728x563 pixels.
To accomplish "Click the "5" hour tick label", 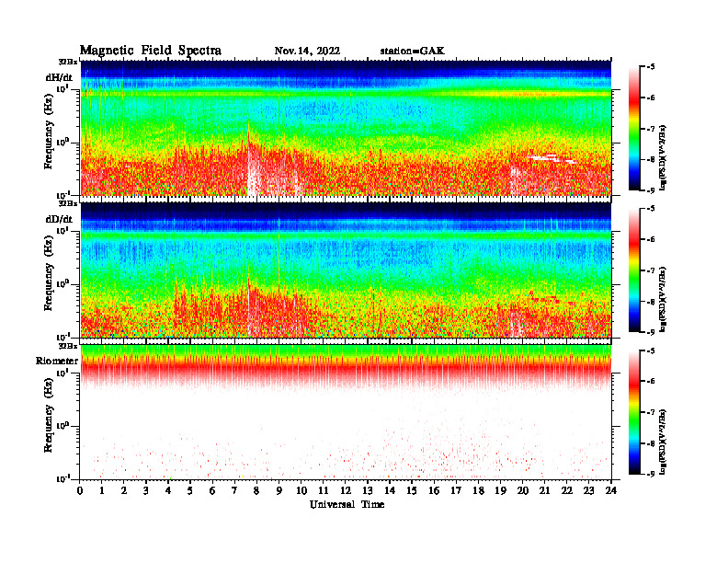I will 190,491.
